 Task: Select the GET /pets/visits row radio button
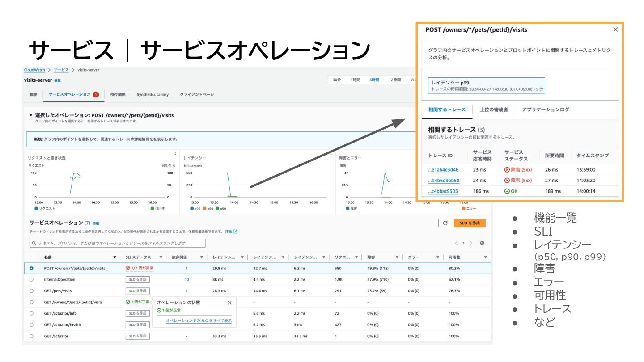point(31,291)
